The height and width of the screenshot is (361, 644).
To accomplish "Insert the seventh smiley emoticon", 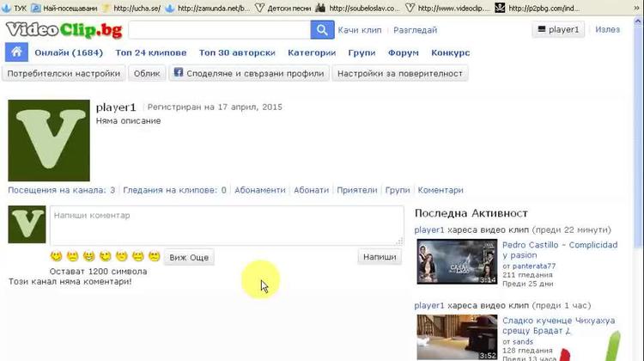I will pyautogui.click(x=154, y=256).
